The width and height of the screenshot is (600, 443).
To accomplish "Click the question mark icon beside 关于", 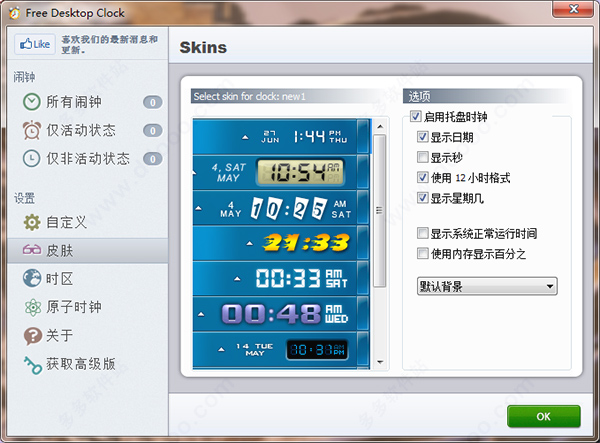I will 33,336.
